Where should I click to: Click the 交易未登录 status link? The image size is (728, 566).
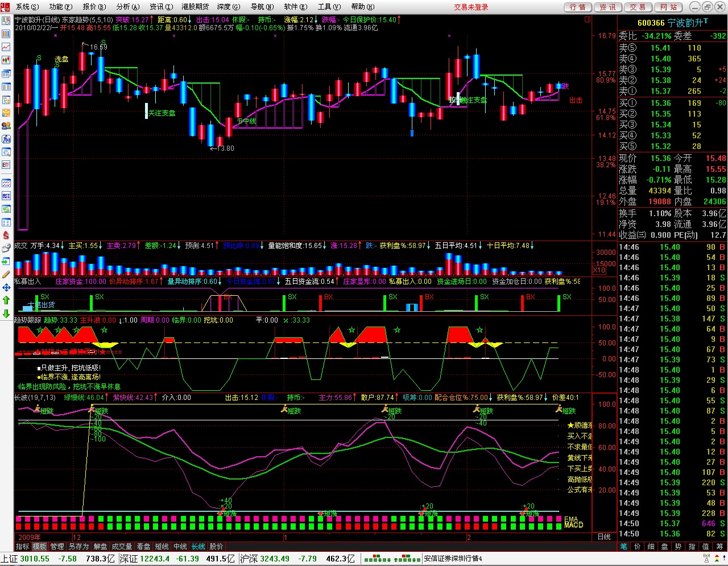click(x=471, y=7)
